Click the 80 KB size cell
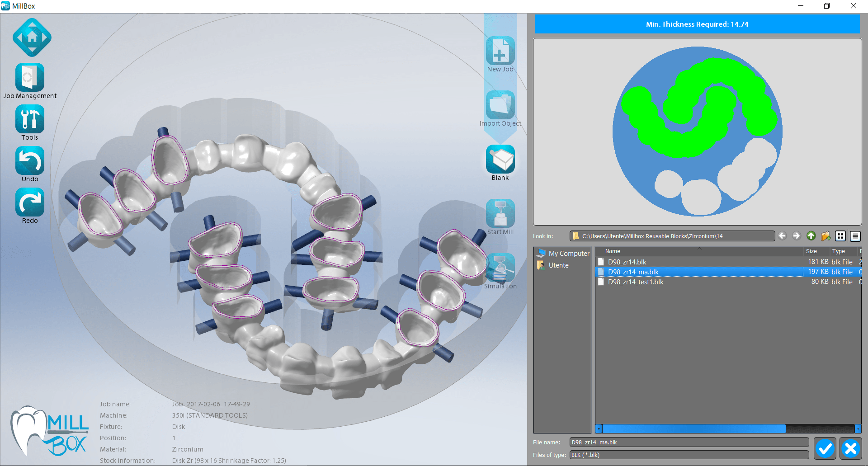The image size is (868, 466). 820,282
